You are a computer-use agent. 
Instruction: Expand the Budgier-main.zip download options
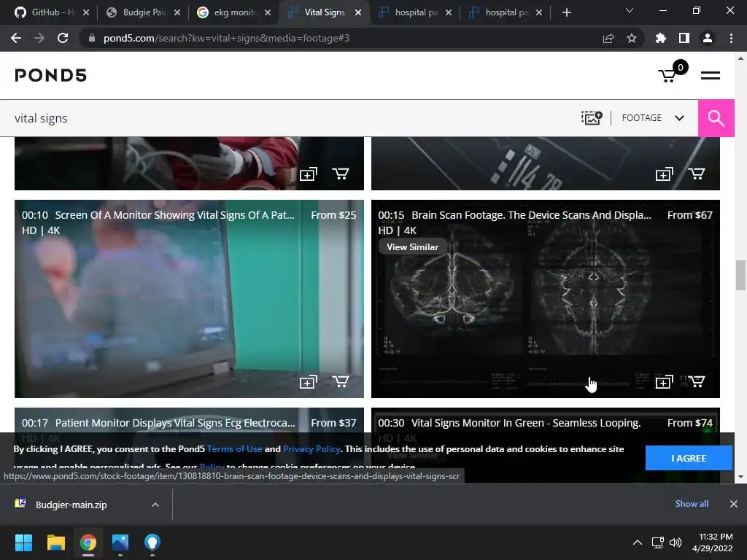(x=155, y=505)
